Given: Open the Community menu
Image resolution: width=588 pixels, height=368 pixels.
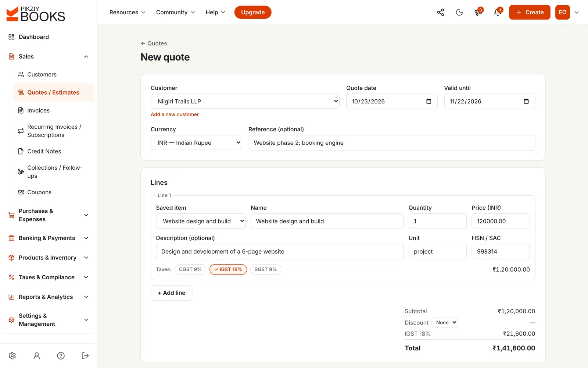Looking at the screenshot, I should coord(175,13).
